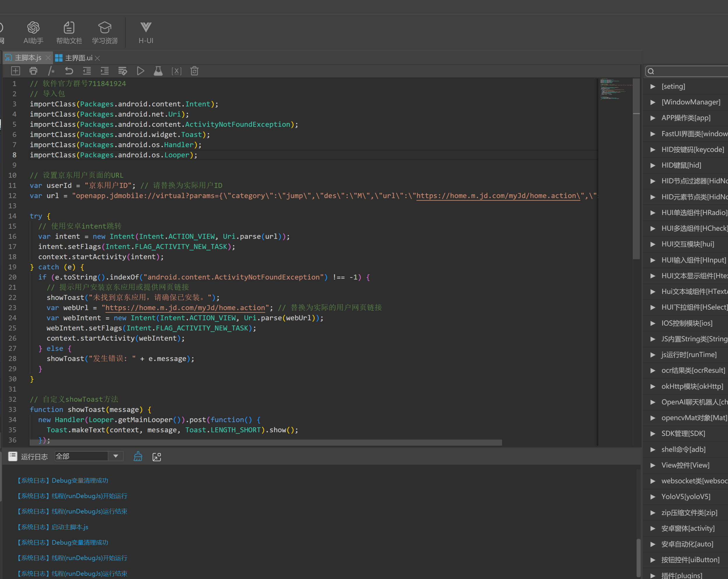Click the print icon in editor toolbar
The width and height of the screenshot is (728, 579).
pos(33,71)
